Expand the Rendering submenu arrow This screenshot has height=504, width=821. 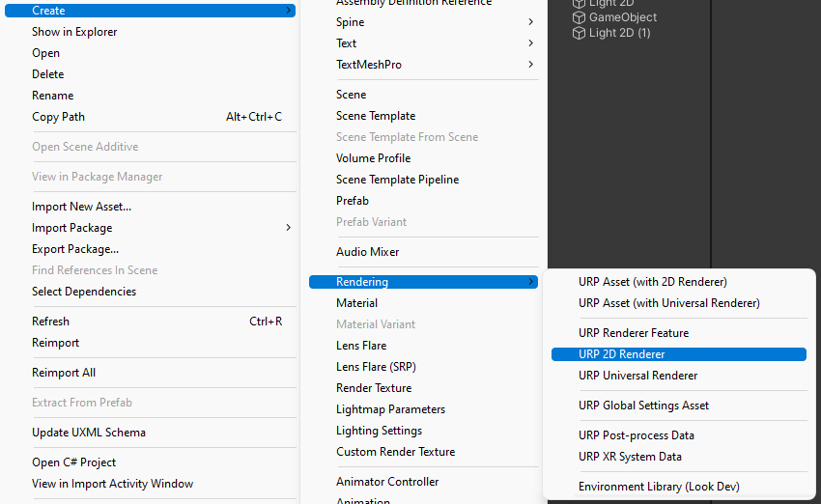click(530, 282)
